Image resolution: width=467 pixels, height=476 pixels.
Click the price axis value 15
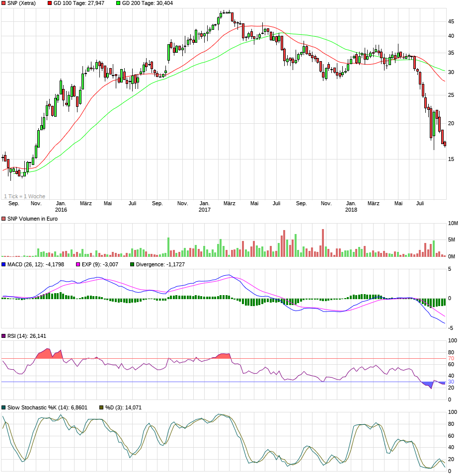point(451,159)
